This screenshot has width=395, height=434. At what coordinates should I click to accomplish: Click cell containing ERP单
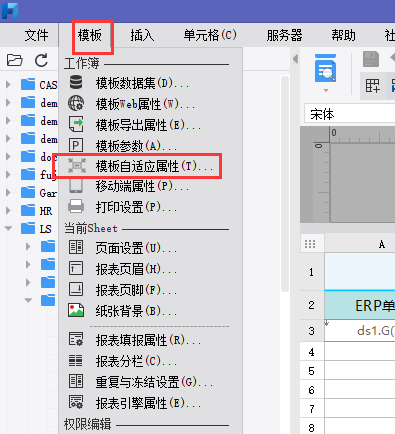tap(360, 305)
